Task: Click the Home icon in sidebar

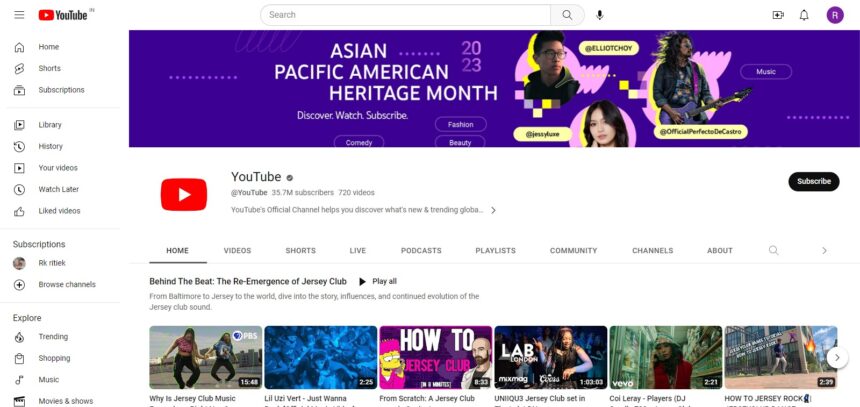Action: (x=19, y=47)
